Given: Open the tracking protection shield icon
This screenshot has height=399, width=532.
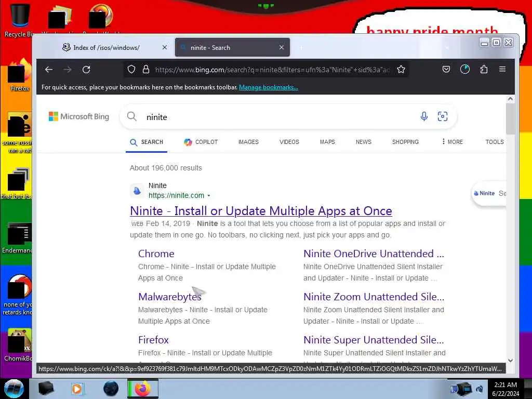Looking at the screenshot, I should tap(131, 70).
